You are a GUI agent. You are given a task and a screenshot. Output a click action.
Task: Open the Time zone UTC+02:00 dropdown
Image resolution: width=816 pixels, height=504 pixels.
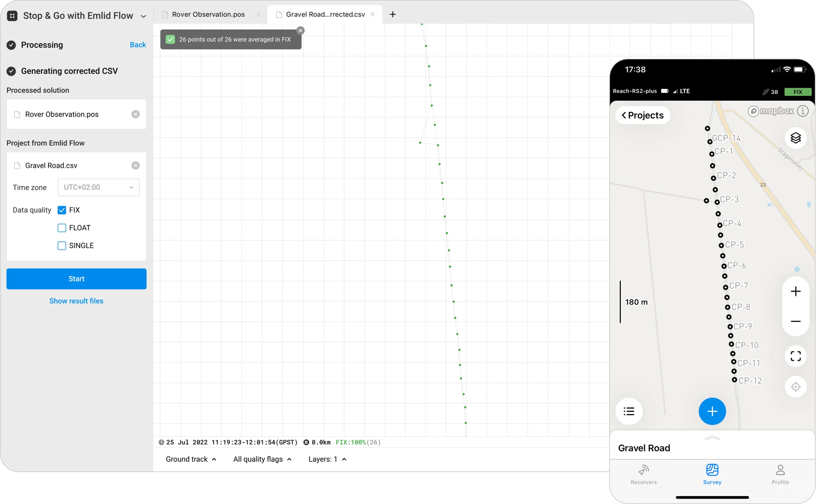click(98, 187)
